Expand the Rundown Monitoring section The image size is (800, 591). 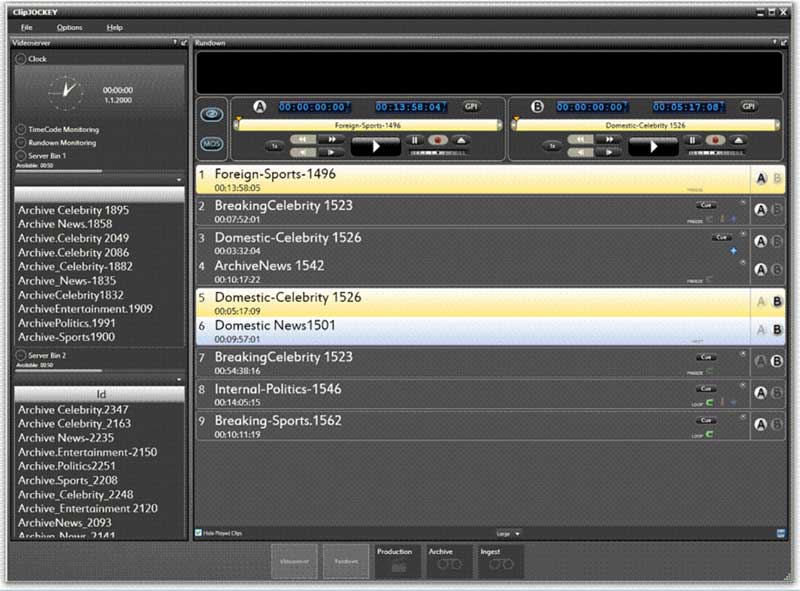[21, 143]
